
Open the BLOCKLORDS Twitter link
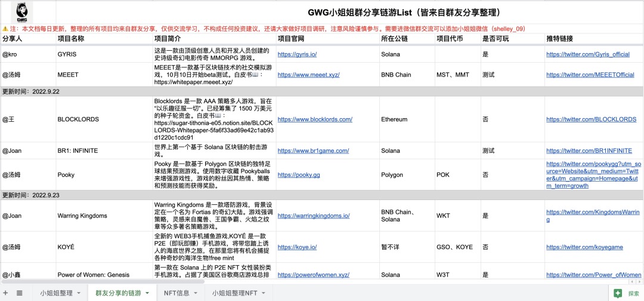pyautogui.click(x=592, y=119)
